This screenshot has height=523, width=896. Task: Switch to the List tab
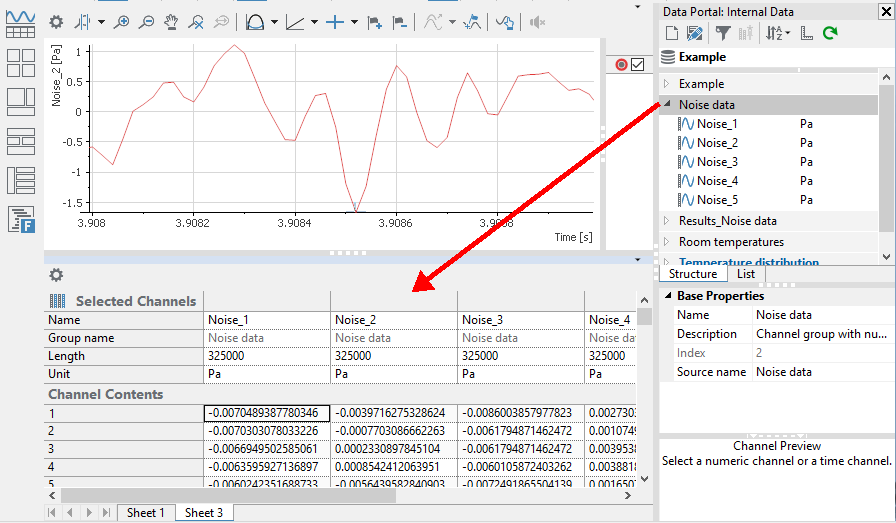(x=746, y=274)
